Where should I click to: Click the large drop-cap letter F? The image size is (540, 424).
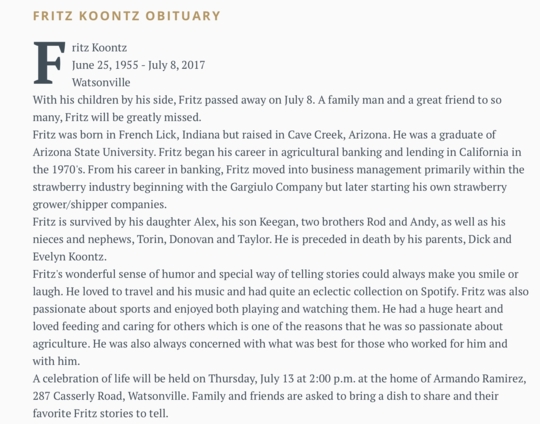tap(49, 63)
